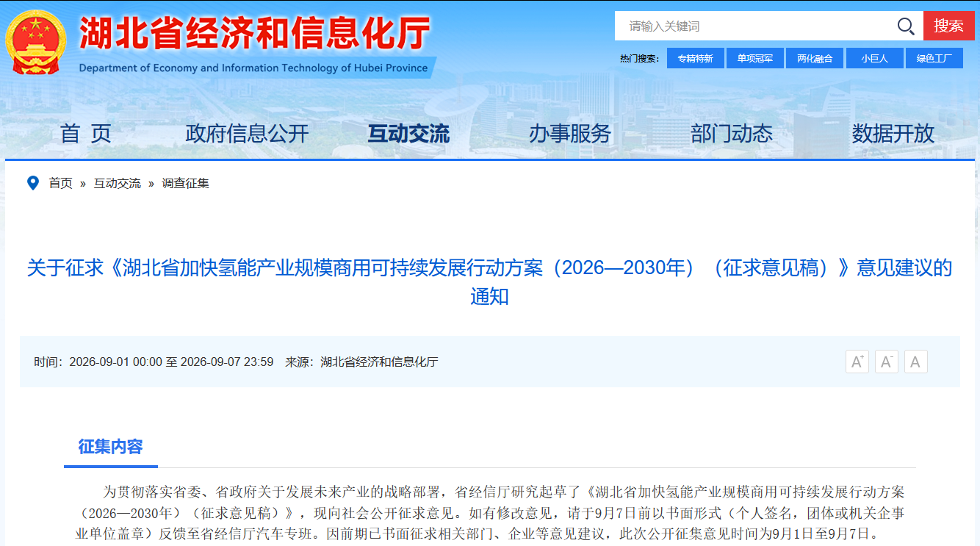The image size is (980, 546).
Task: Click the red 搜索 search button
Action: point(949,26)
